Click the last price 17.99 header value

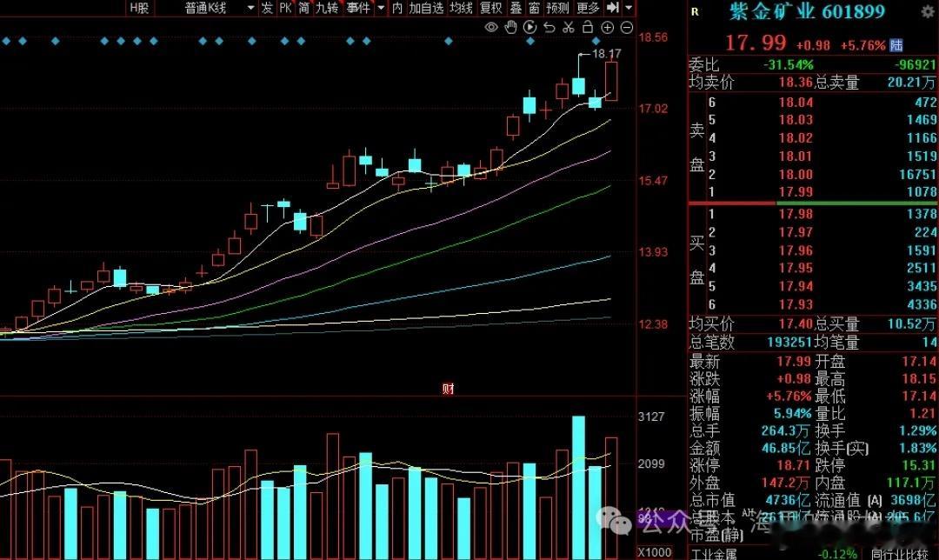756,43
